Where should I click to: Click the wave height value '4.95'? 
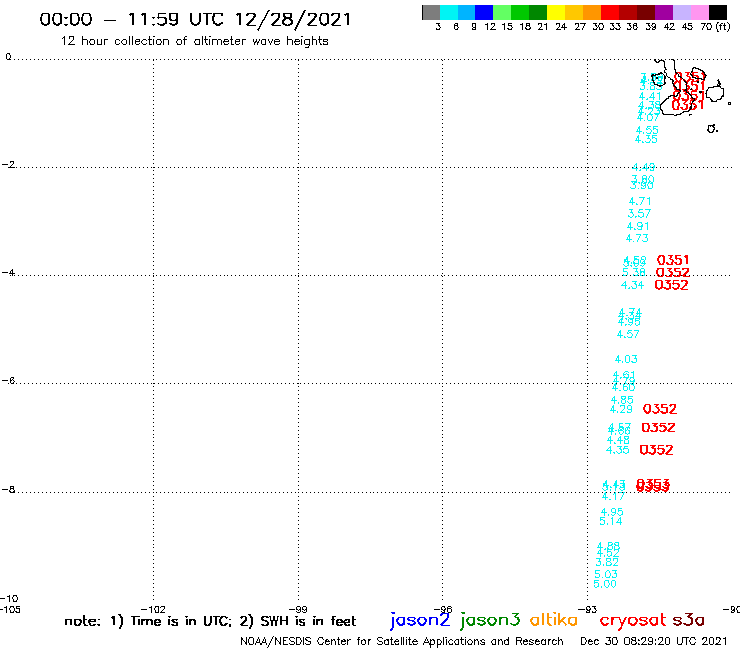coord(612,512)
